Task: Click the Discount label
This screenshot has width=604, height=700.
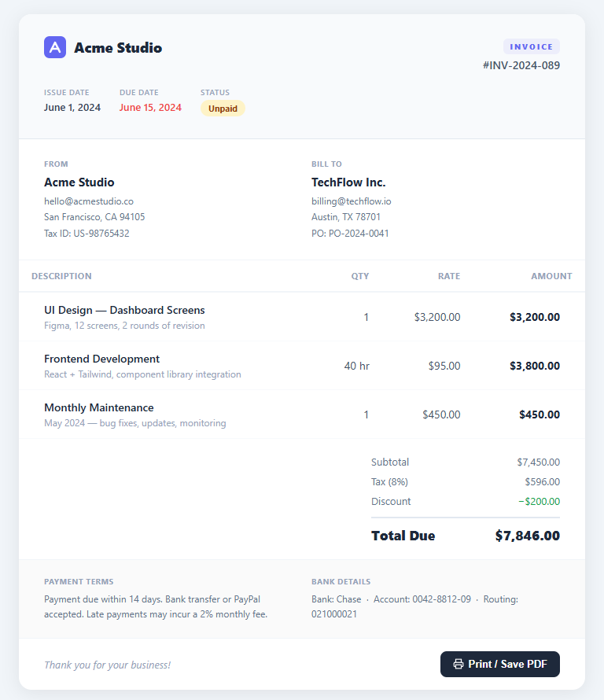Action: (391, 501)
